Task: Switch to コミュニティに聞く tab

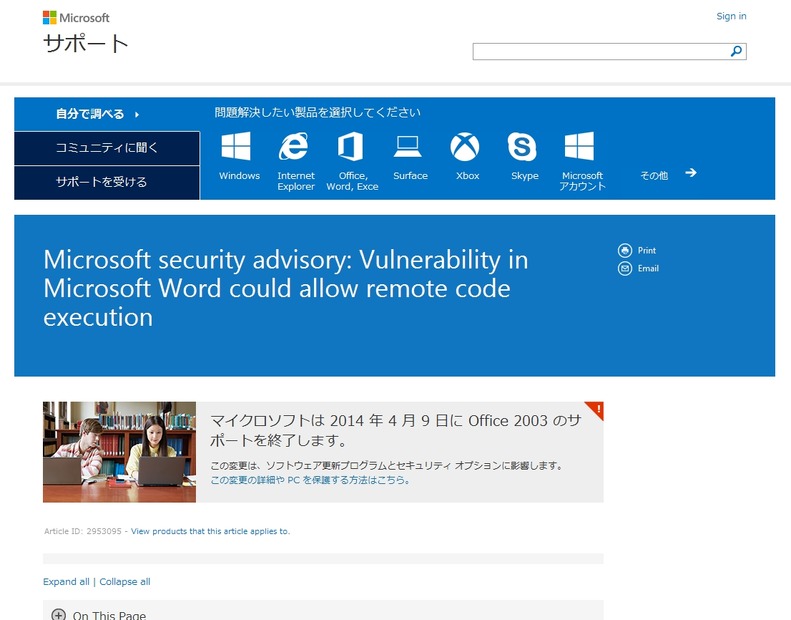Action: click(107, 148)
